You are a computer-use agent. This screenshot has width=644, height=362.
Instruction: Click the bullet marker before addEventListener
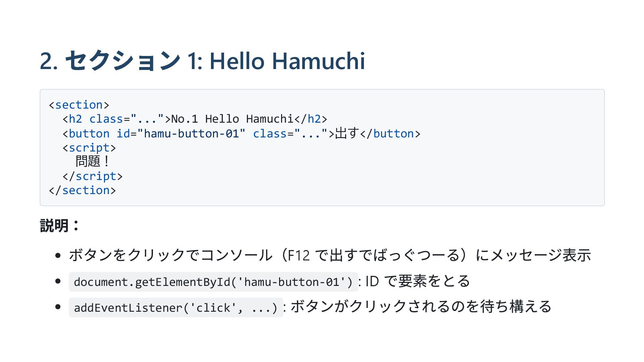[58, 307]
